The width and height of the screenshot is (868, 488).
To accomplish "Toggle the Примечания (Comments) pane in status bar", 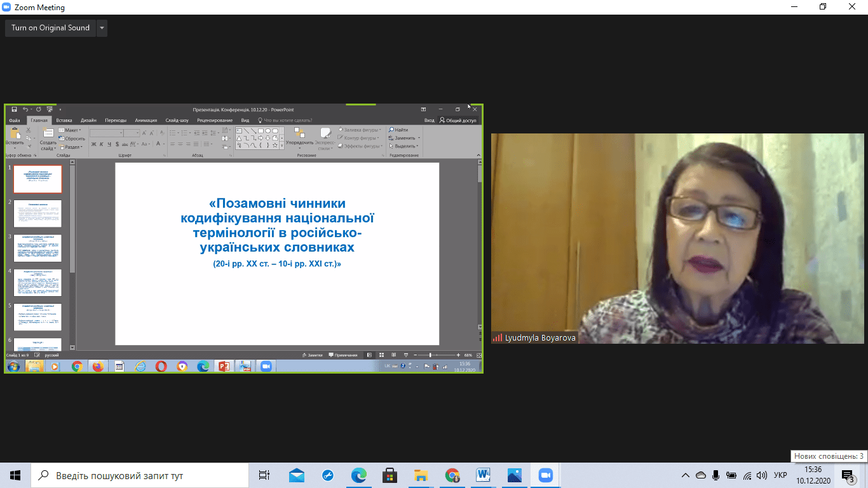I will (x=343, y=355).
